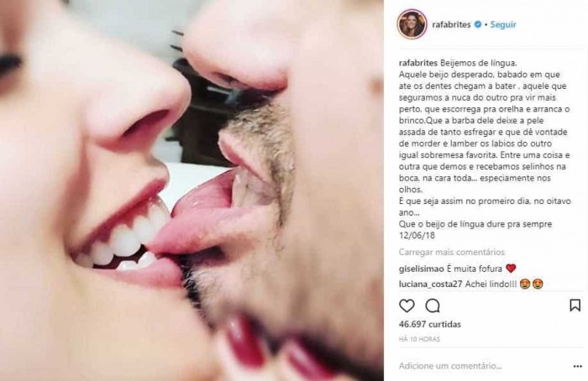Open the HÁ 10 HORAS timestamp link
This screenshot has width=588, height=381.
click(419, 339)
